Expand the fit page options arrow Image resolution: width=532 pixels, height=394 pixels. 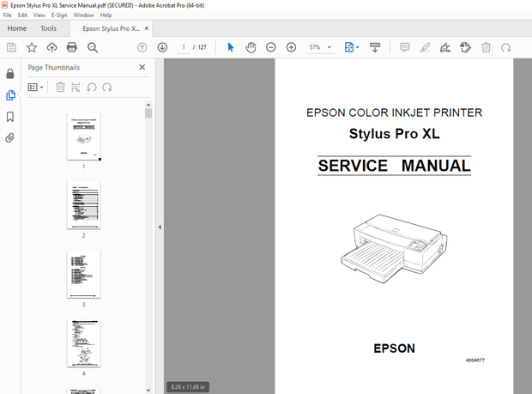357,47
